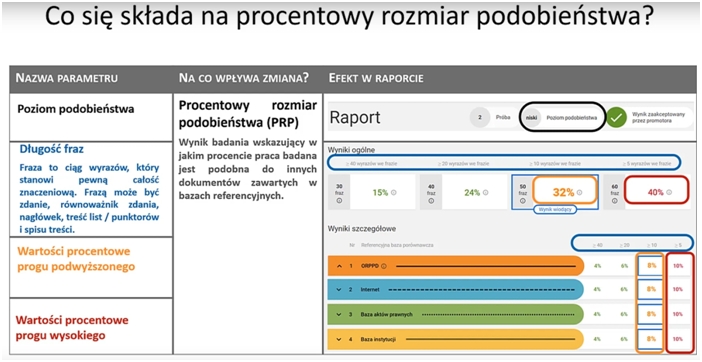The width and height of the screenshot is (702, 362).
Task: Click 4% value in ORPPD row
Action: coord(597,266)
